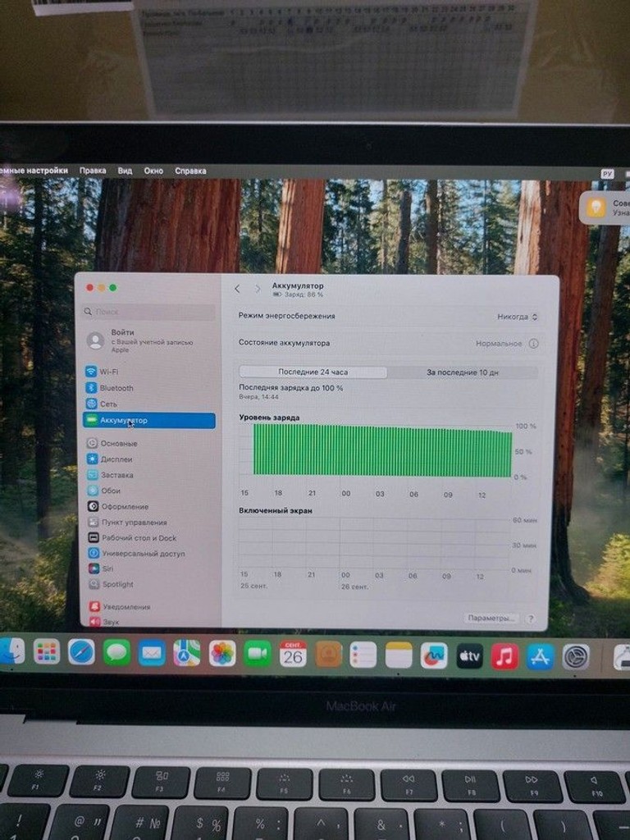The height and width of the screenshot is (840, 630).
Task: Click Последняя зарядка до 100 % text
Action: [x=291, y=388]
